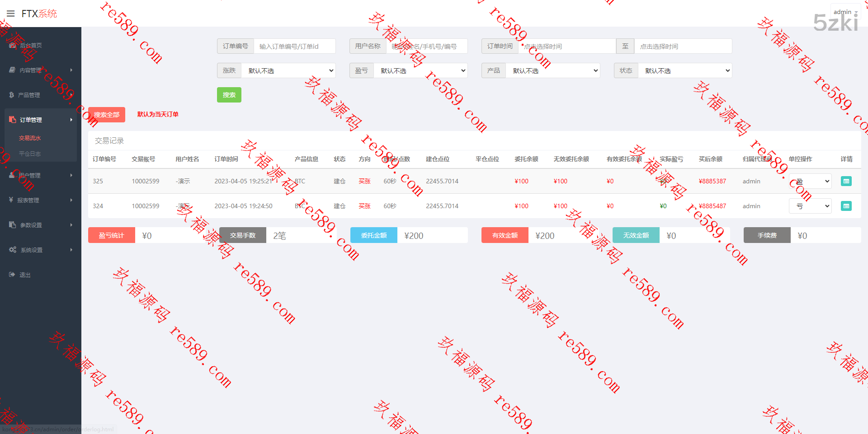The image size is (868, 434).
Task: Click the 订单编号 column header
Action: pyautogui.click(x=104, y=159)
